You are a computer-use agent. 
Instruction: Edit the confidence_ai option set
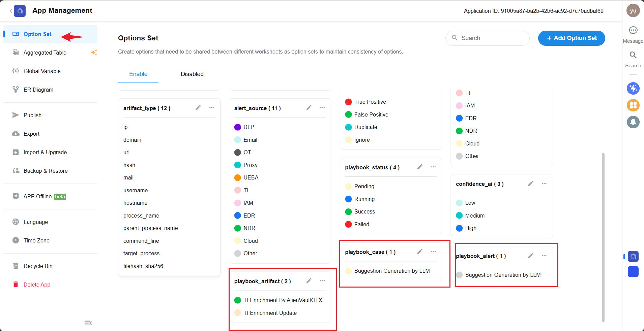coord(531,184)
